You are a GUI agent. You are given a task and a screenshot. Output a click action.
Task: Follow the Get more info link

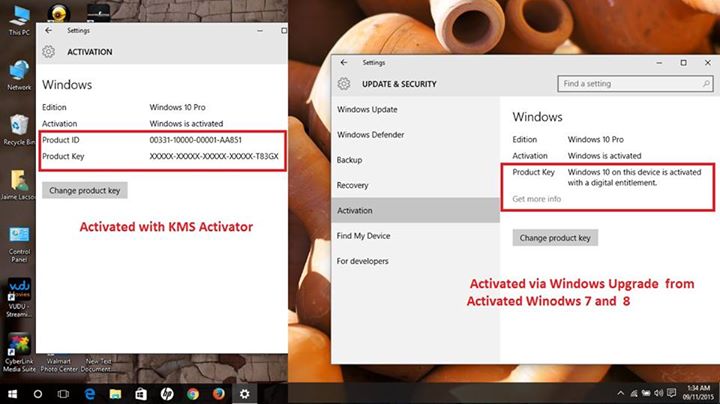click(536, 199)
